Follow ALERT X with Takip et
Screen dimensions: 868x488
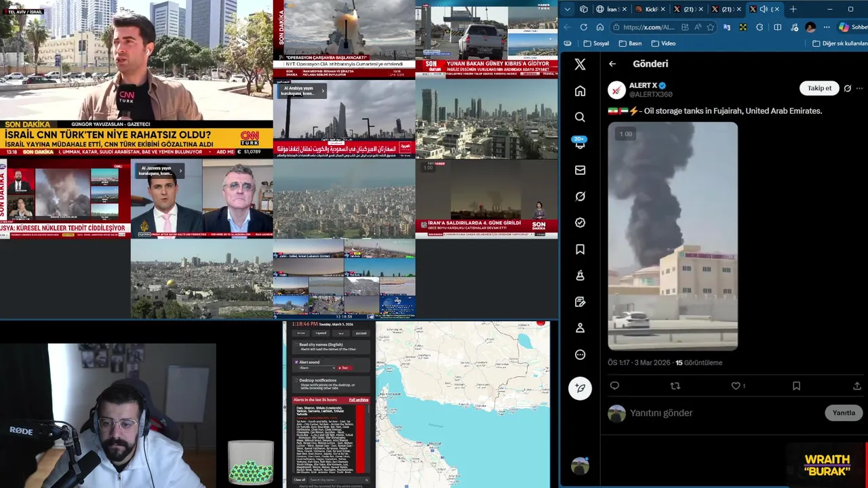819,88
